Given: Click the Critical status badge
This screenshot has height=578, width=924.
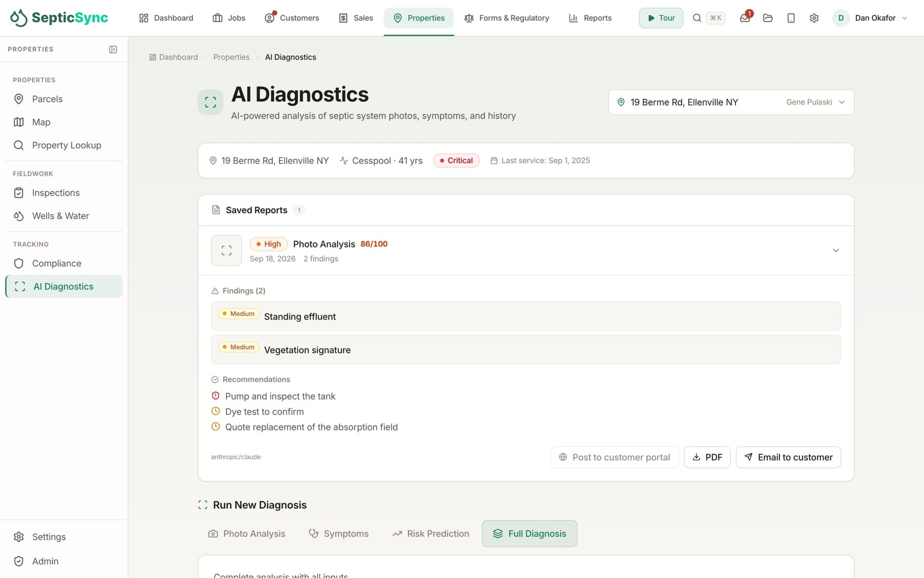Looking at the screenshot, I should tap(456, 161).
